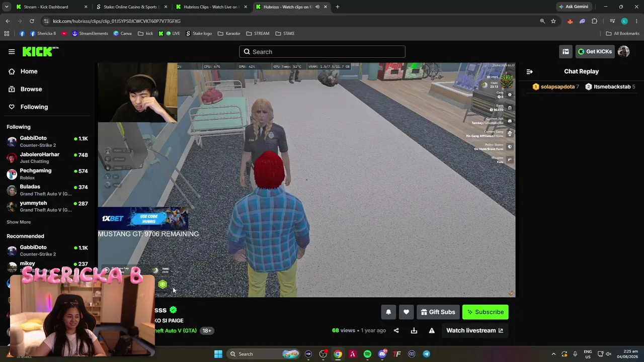Open the Chrome apps grid shortcut
Viewport: 644px width, 362px height.
[7, 34]
